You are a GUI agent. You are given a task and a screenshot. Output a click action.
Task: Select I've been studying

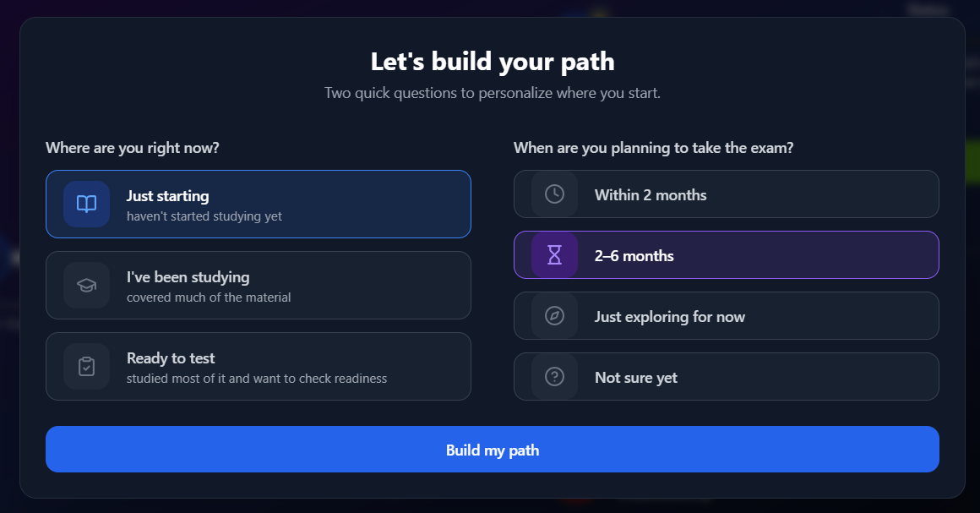coord(259,285)
